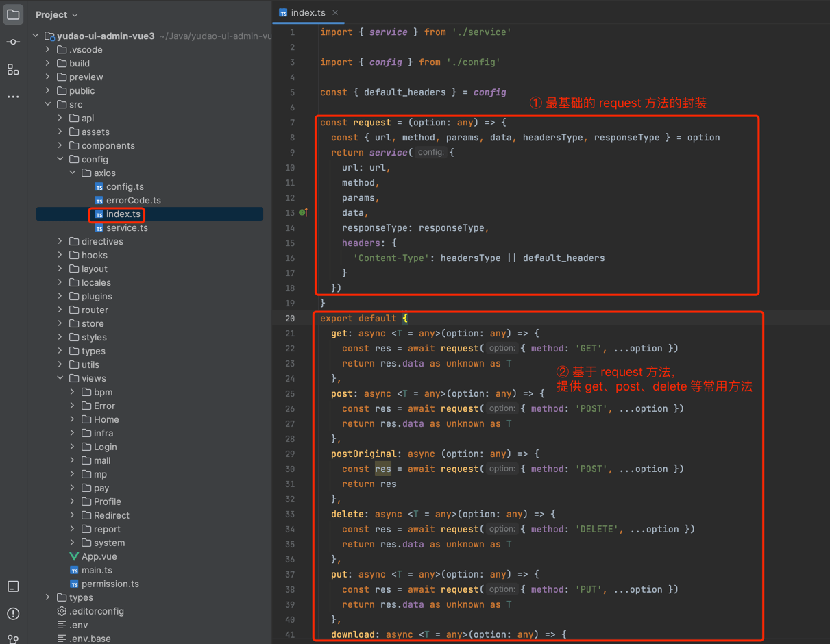This screenshot has width=830, height=644.
Task: Open errorCode.ts in the project tree
Action: tap(133, 201)
